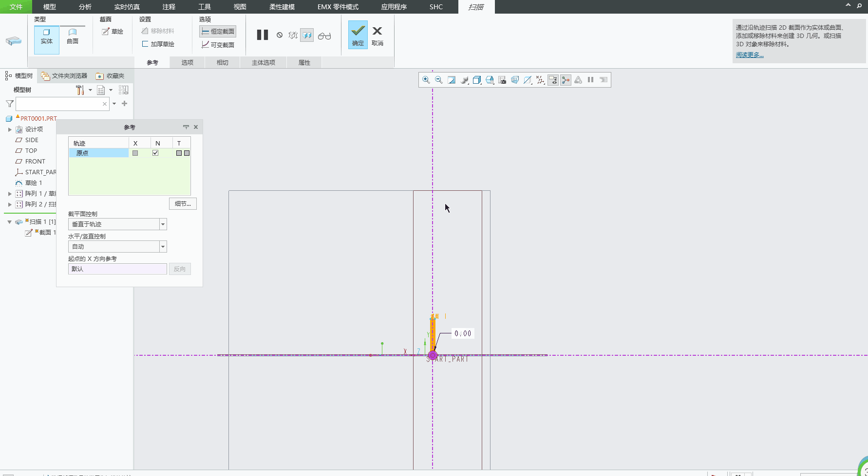Click the table-with-camera snapshot icon
868x476 pixels.
point(502,80)
